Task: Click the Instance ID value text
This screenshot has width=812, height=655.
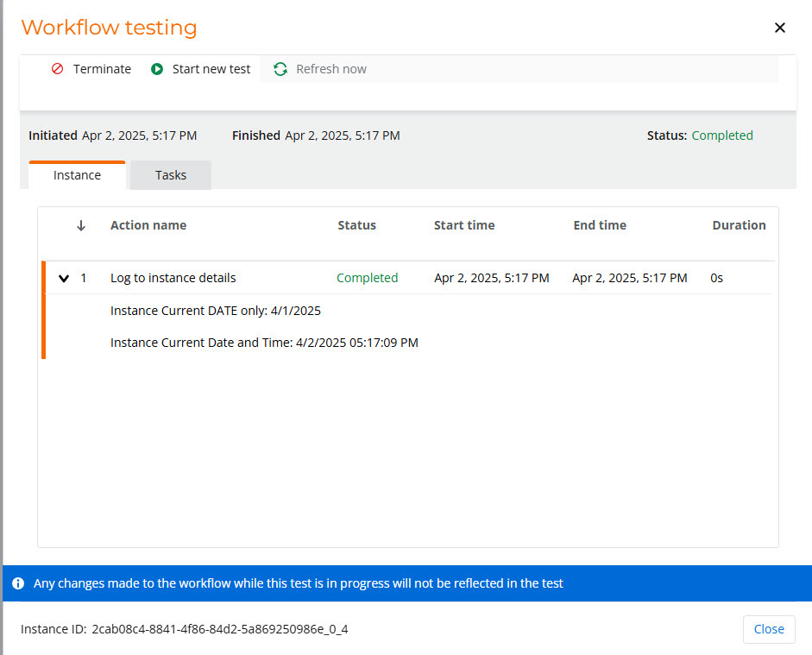Action: (x=219, y=629)
